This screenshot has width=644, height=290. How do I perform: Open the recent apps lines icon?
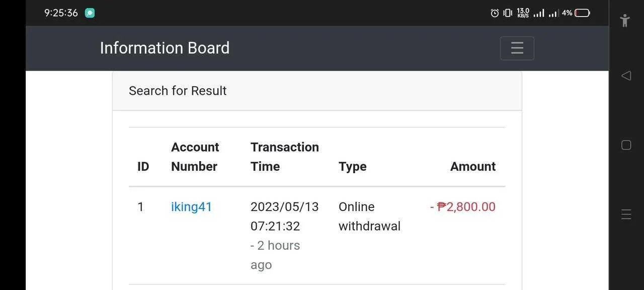pos(626,214)
